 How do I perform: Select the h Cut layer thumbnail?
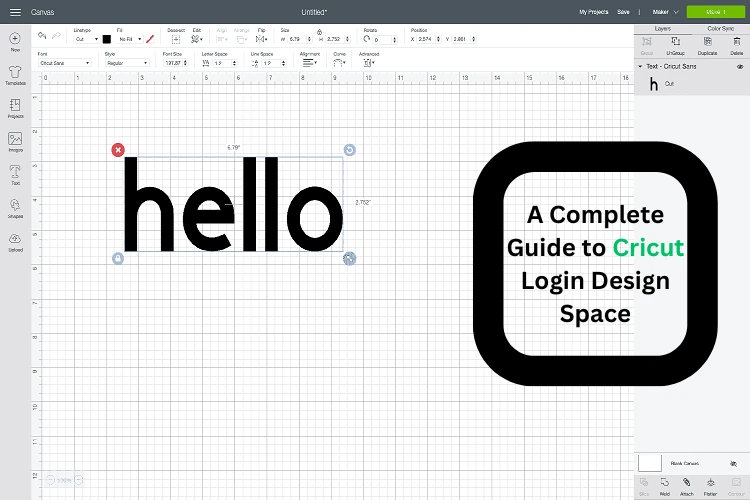653,84
